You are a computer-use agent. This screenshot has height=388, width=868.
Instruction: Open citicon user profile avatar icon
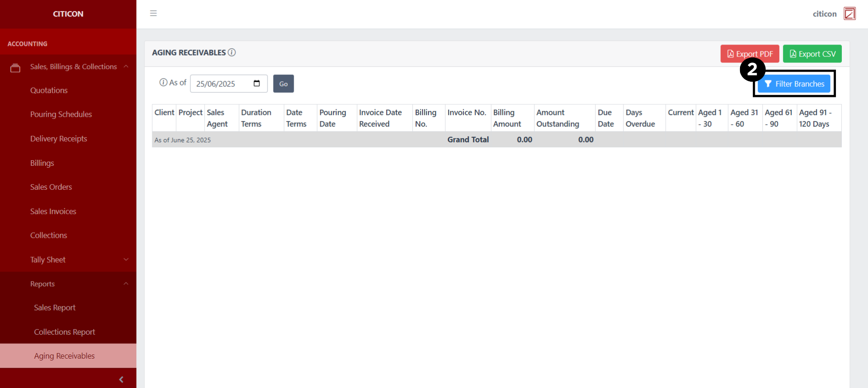850,14
